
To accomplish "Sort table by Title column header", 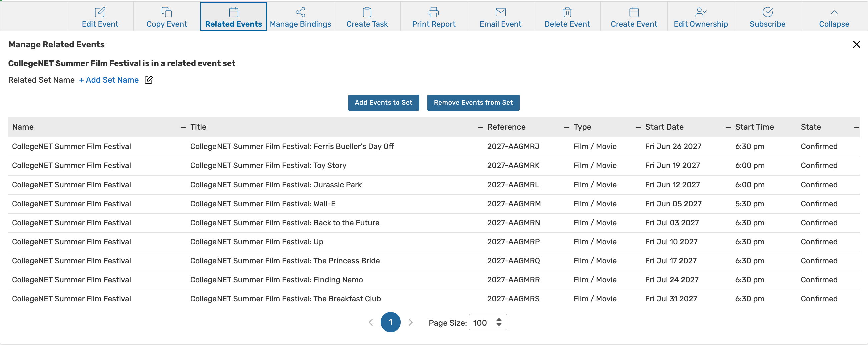I will [x=198, y=127].
